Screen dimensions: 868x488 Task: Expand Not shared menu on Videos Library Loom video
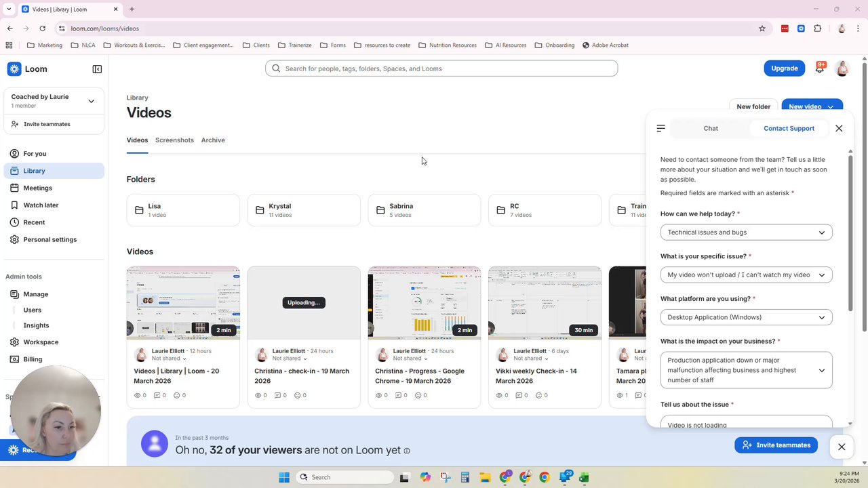coord(168,359)
